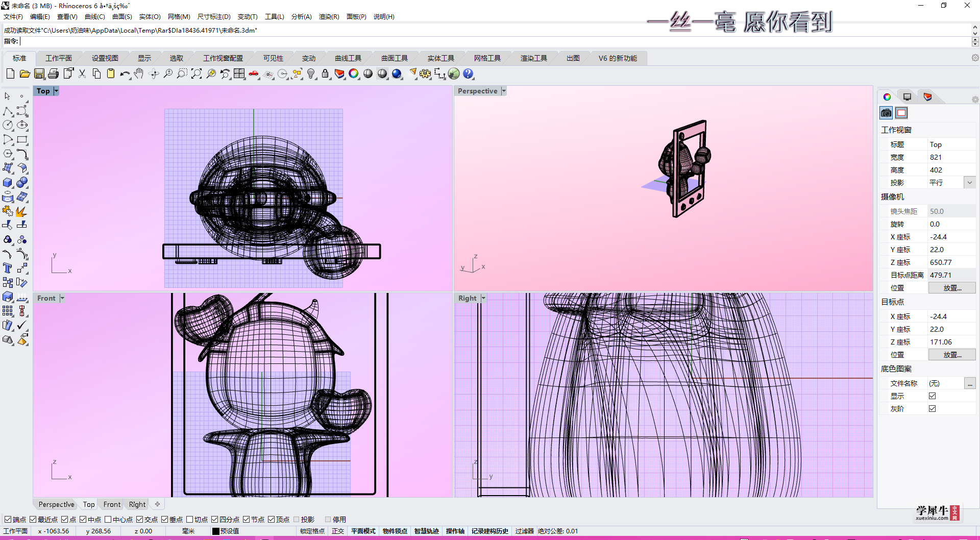
Task: Expand the 投影 projection dropdown
Action: coord(970,183)
